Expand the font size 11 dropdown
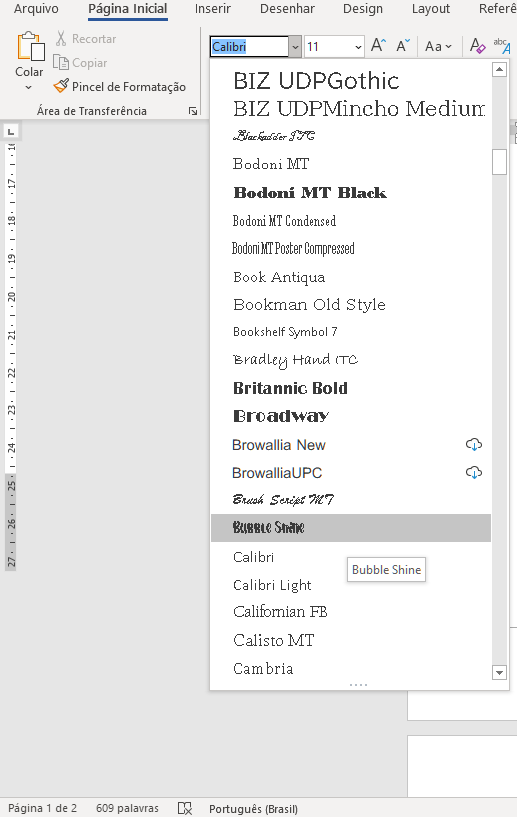This screenshot has height=817, width=517. click(358, 47)
